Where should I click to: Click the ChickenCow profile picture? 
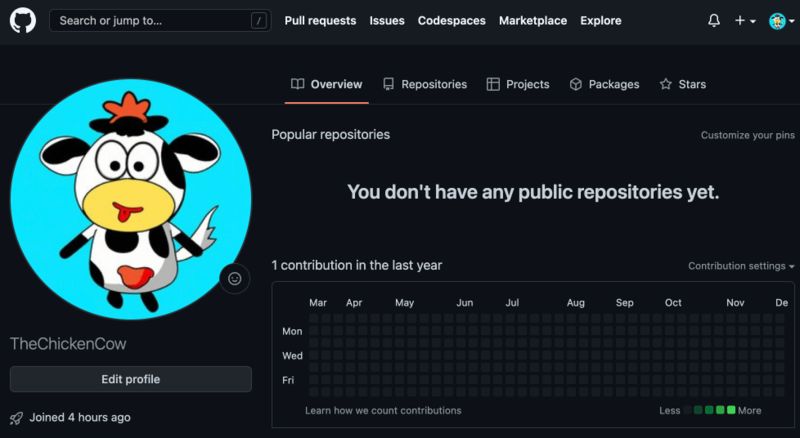[131, 199]
